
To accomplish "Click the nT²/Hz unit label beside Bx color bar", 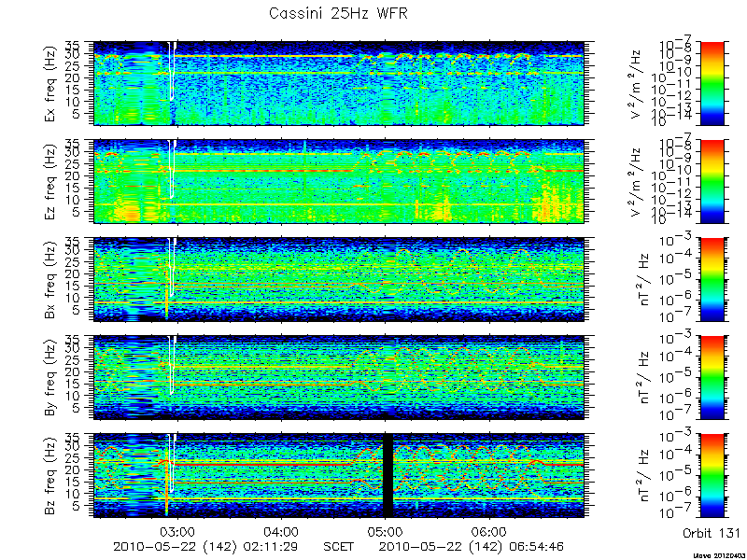I will [x=644, y=279].
